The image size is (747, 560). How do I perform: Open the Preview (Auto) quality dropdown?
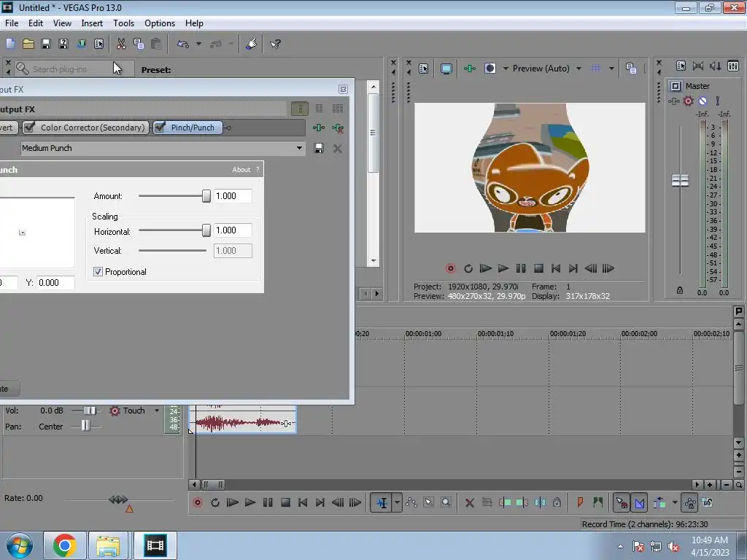pyautogui.click(x=578, y=69)
